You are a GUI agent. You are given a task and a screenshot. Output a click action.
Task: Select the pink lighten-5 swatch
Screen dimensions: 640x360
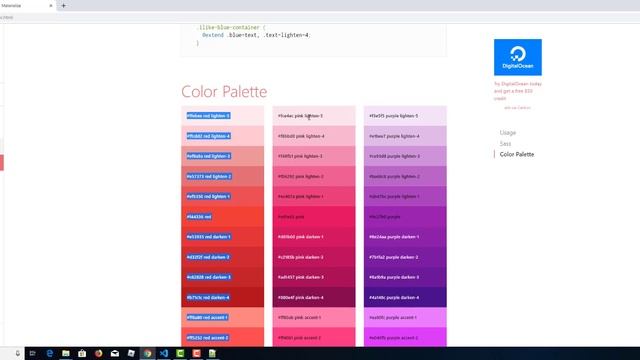coord(314,116)
